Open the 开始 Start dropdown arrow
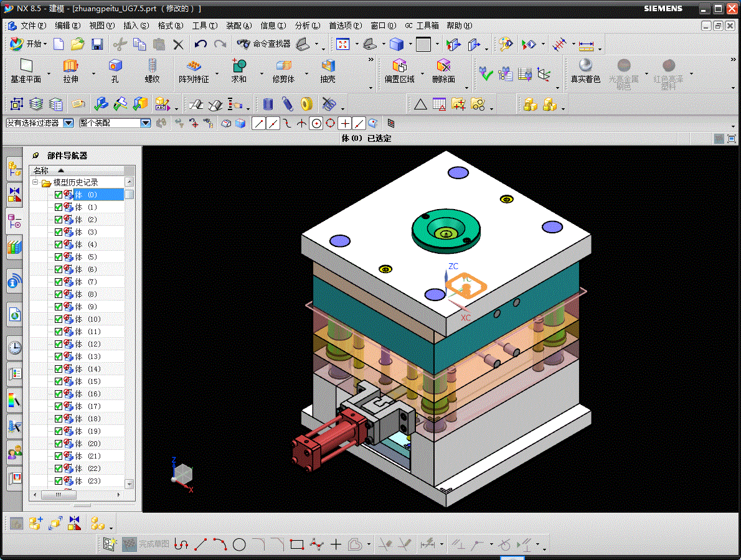Viewport: 741px width, 560px height. [45, 44]
